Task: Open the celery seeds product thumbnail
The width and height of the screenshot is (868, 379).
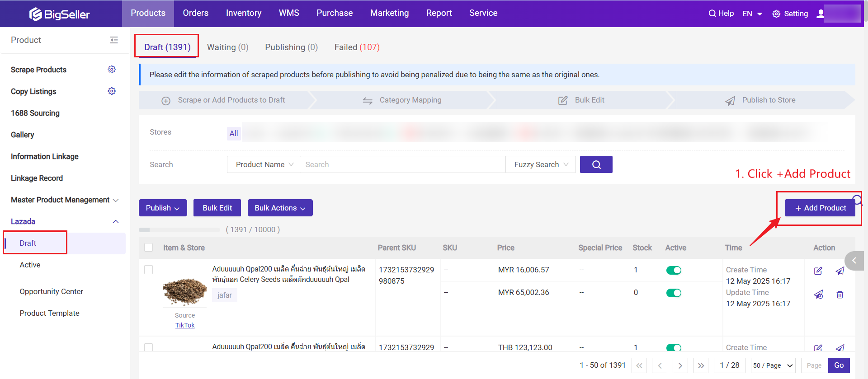Action: coord(185,290)
